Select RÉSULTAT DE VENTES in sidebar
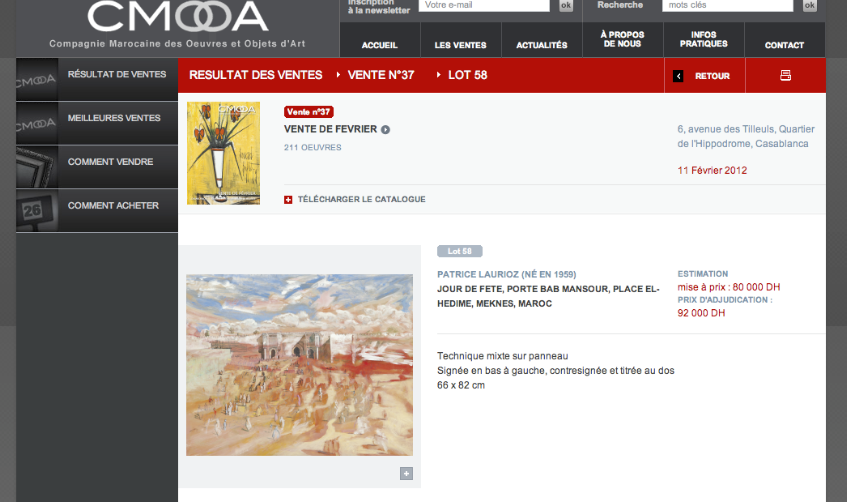Image resolution: width=847 pixels, height=502 pixels. click(117, 75)
